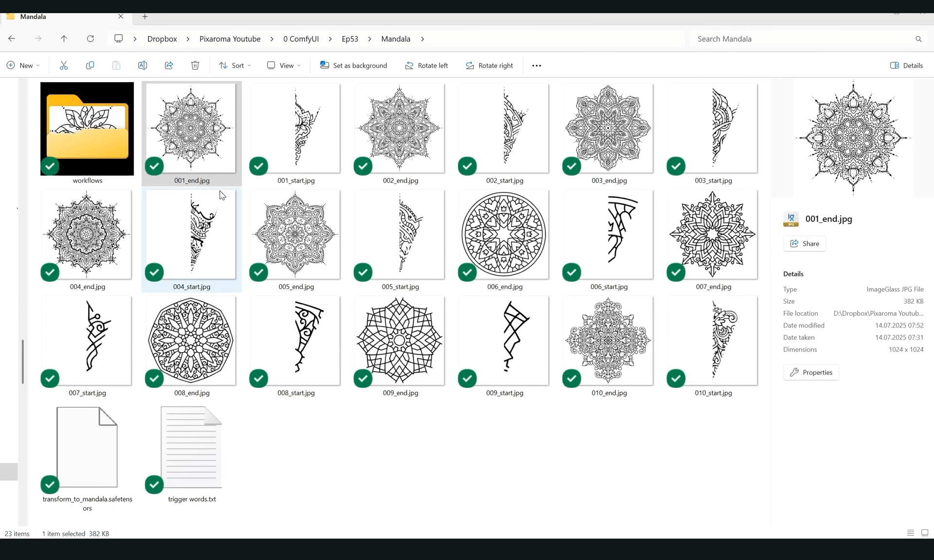Click Rotate left button

427,65
